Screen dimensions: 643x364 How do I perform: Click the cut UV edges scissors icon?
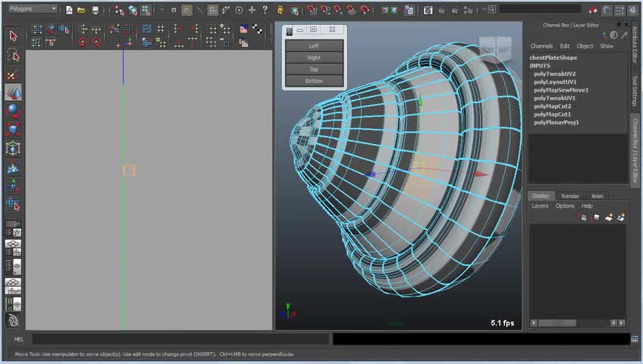click(x=114, y=29)
